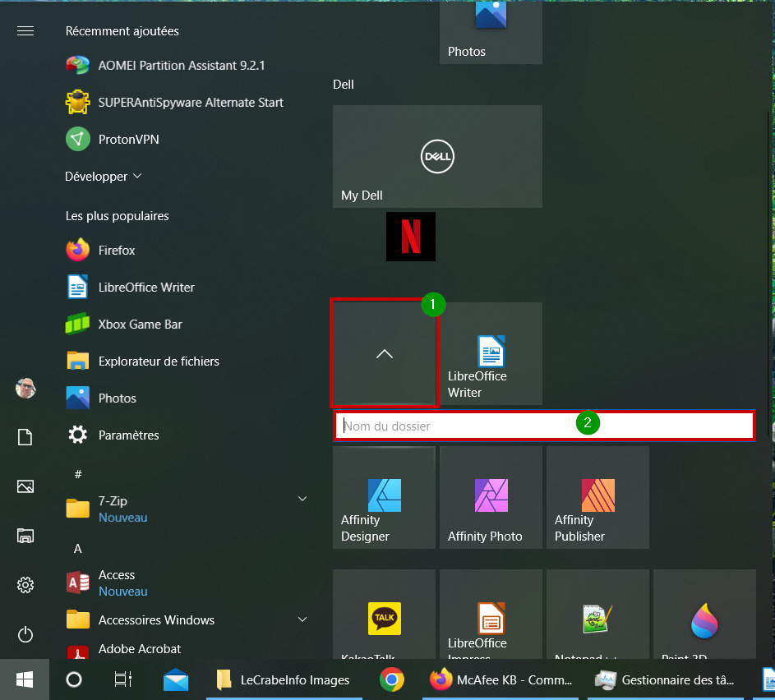This screenshot has height=700, width=775.
Task: Open Chrome from the taskbar
Action: click(392, 679)
